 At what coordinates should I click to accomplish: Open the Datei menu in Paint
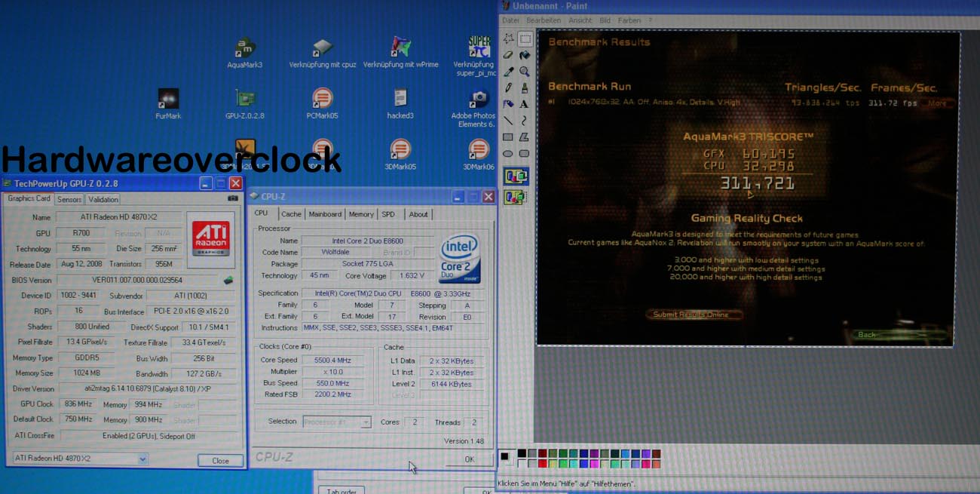pyautogui.click(x=510, y=20)
